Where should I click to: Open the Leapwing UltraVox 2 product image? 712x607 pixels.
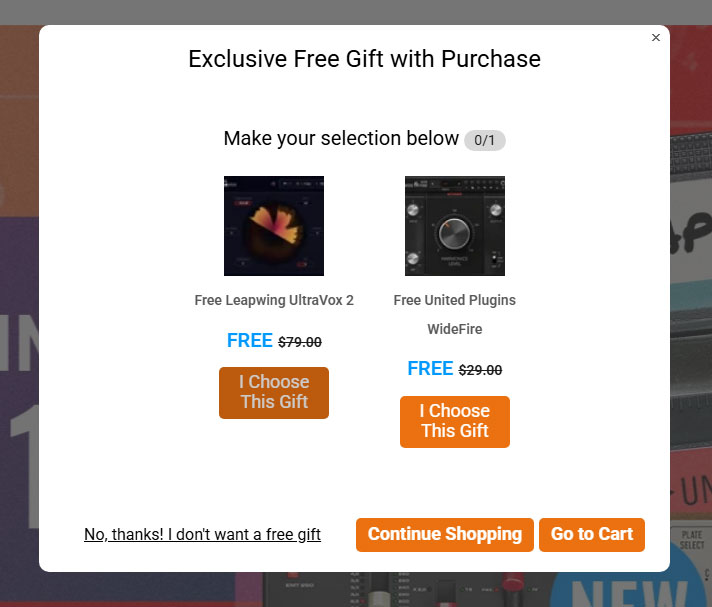point(274,226)
